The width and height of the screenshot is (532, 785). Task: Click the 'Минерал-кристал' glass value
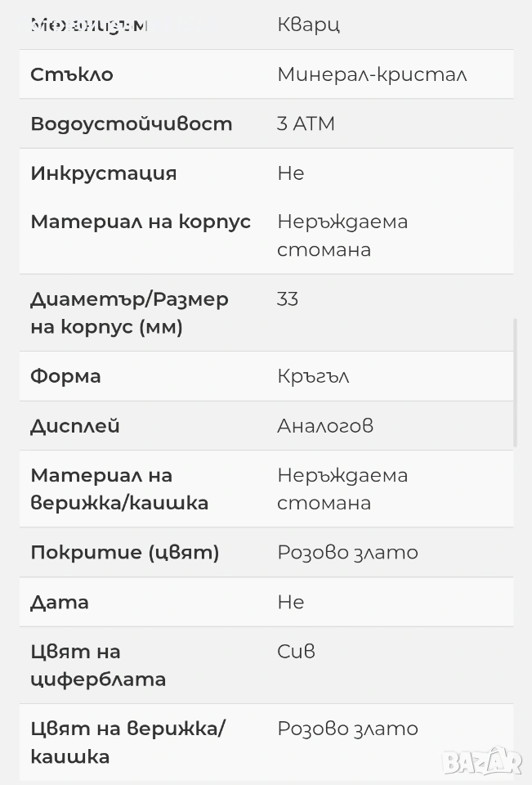(x=372, y=74)
